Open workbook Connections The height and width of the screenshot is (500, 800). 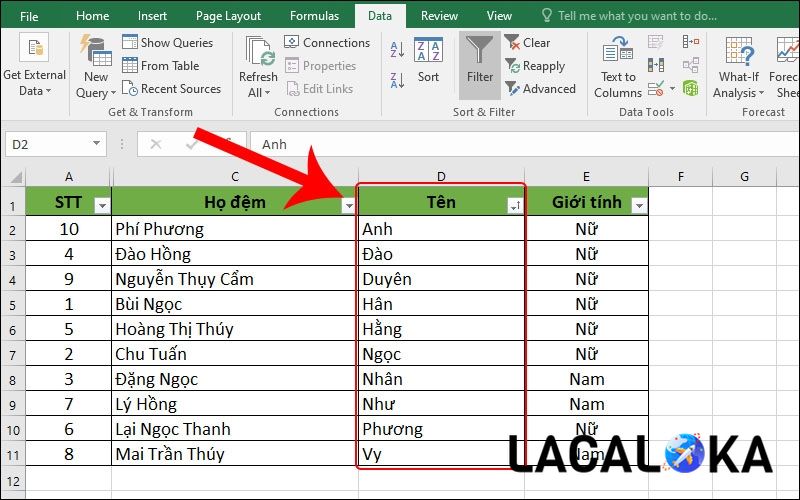327,42
